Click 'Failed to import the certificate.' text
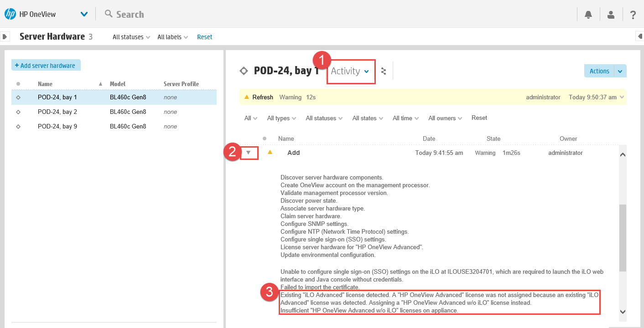 click(x=320, y=287)
